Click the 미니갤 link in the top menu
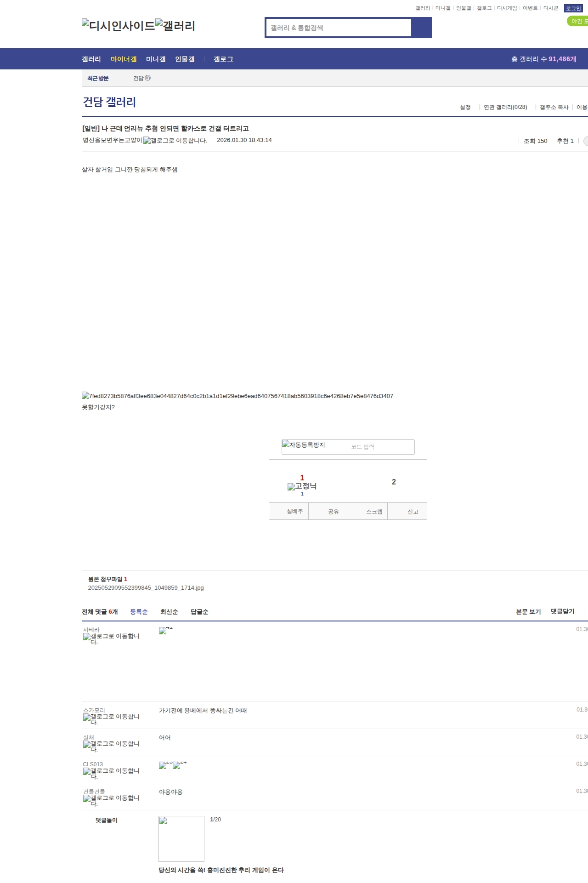588x883 pixels. click(x=443, y=8)
